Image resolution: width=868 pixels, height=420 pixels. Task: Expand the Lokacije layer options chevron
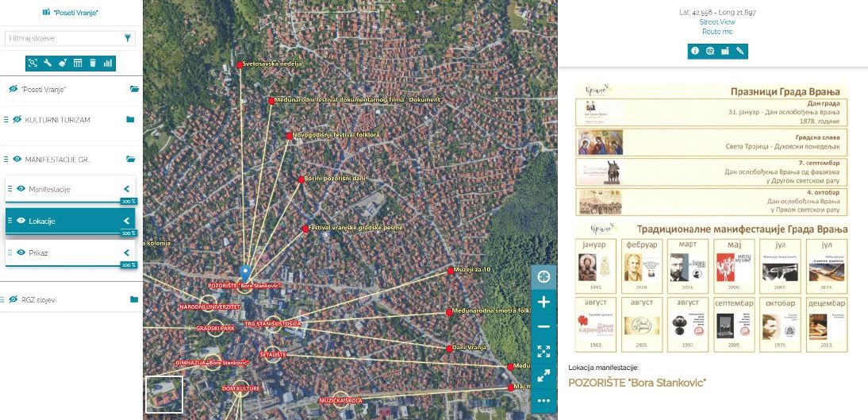pos(126,221)
